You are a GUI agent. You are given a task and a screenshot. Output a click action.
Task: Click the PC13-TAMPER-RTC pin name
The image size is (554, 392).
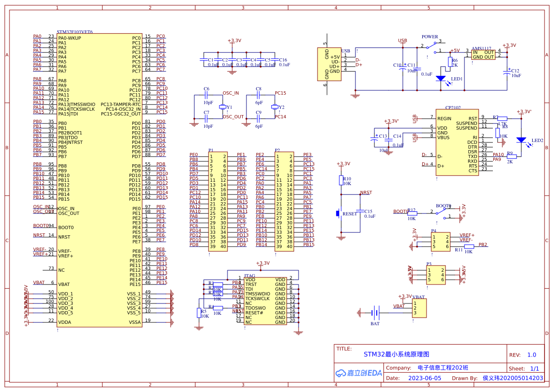(x=120, y=105)
